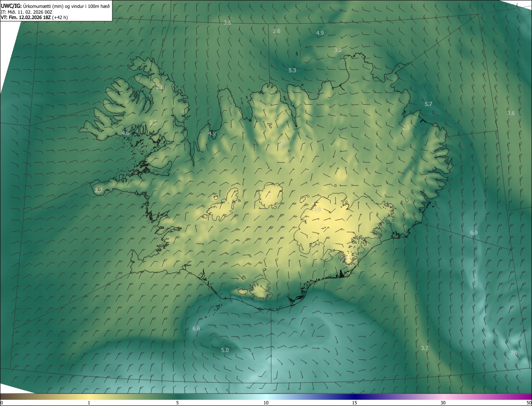The image size is (532, 406).
Task: Pick the dark blue colorbar section above 15
Action: coord(355,397)
